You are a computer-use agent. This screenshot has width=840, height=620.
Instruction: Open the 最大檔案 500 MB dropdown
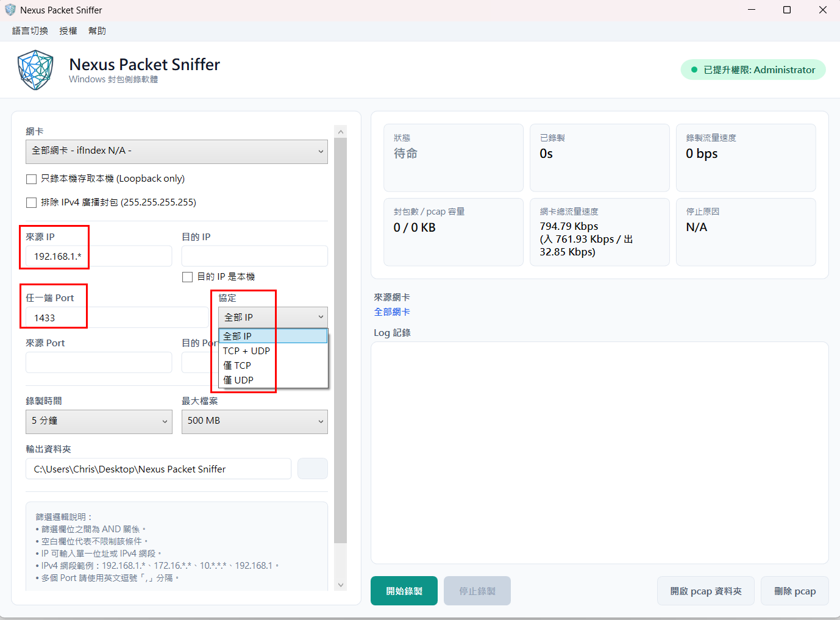[x=255, y=421]
